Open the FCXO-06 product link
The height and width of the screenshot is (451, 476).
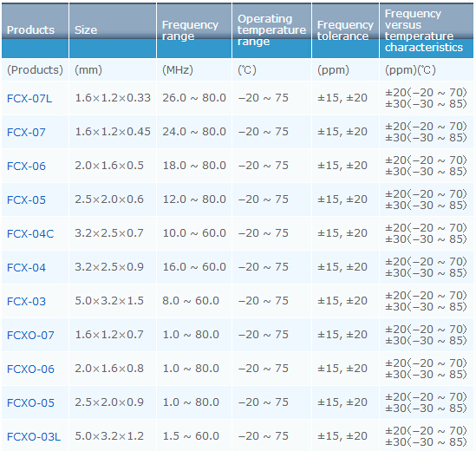tap(30, 369)
